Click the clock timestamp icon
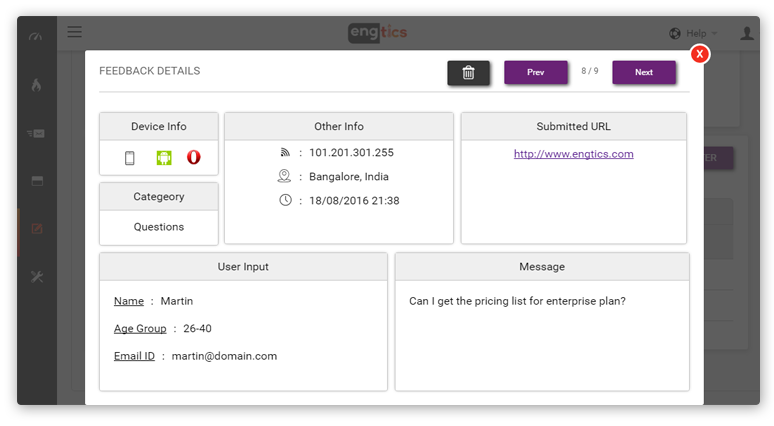Screen dimensions: 774x426 [x=285, y=200]
